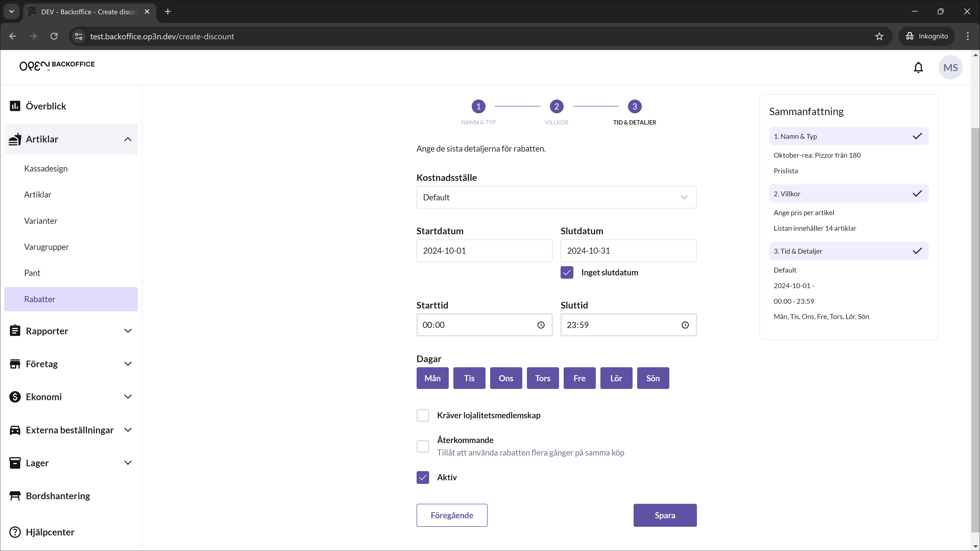Toggle the Fre day button

pos(579,378)
